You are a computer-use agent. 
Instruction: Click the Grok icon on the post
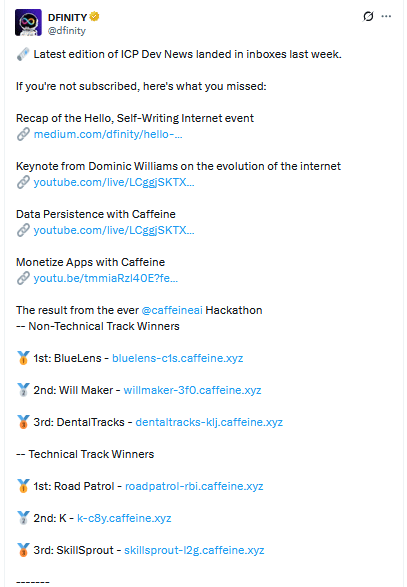point(368,16)
